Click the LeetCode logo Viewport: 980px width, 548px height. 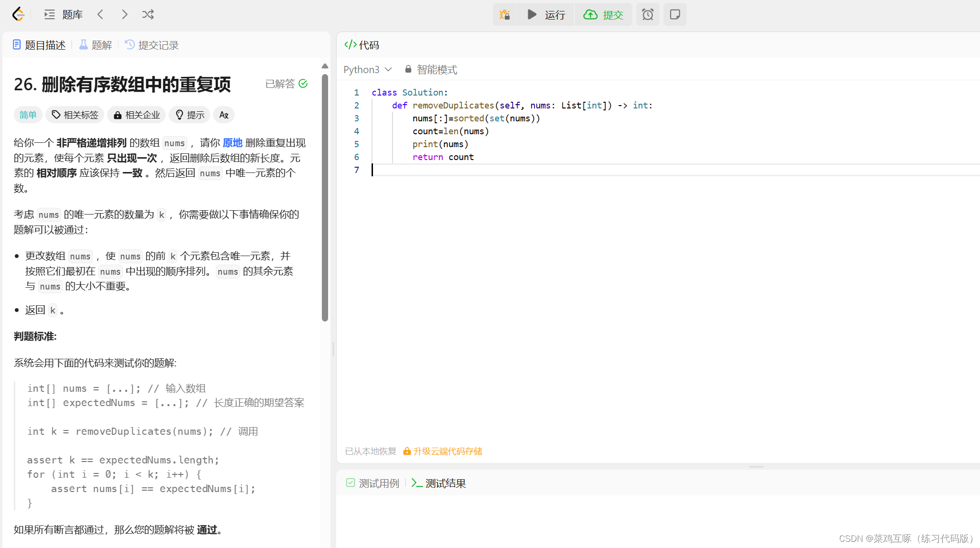point(18,14)
